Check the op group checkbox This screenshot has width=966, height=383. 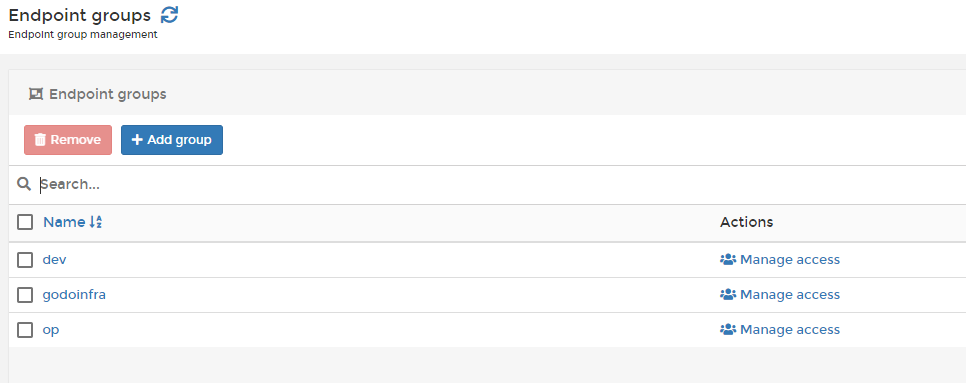coord(25,330)
